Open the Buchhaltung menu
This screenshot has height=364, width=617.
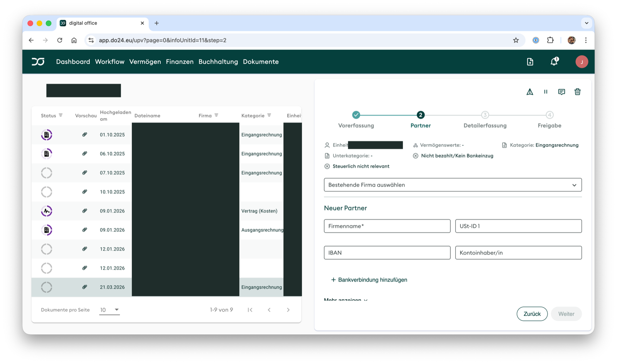tap(218, 62)
